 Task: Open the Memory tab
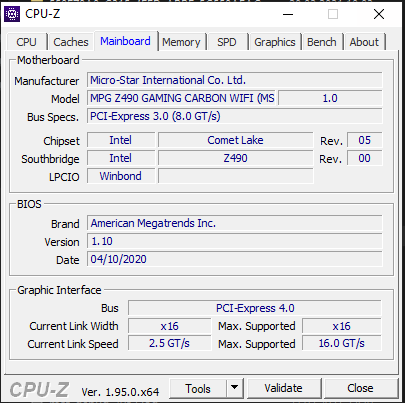click(181, 42)
